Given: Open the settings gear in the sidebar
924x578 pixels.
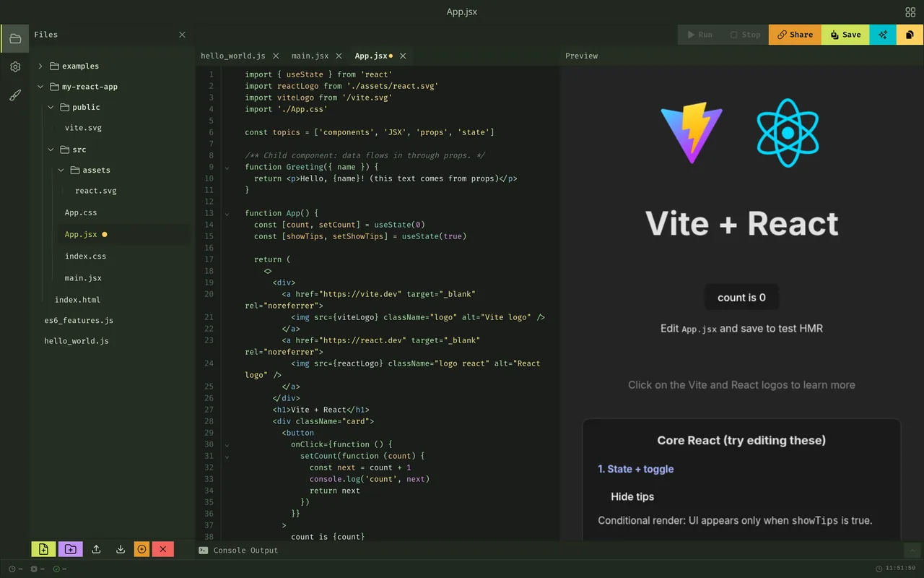Looking at the screenshot, I should (15, 66).
